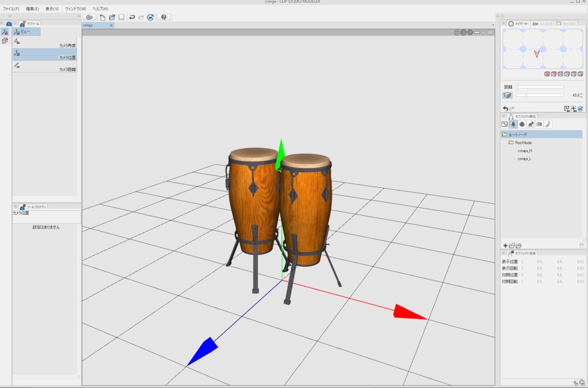This screenshot has height=388, width=588.
Task: Switch to the 表示設定 tab
Action: pyautogui.click(x=566, y=24)
